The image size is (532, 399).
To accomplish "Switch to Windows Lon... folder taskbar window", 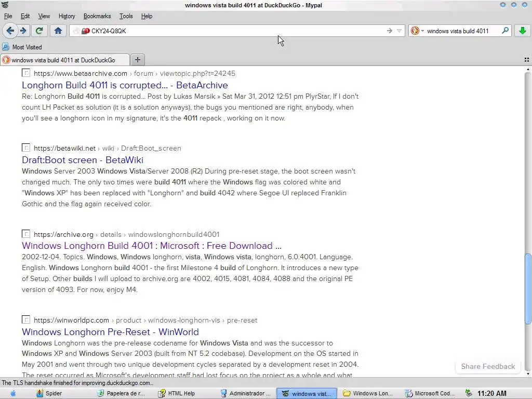I will click(x=368, y=393).
